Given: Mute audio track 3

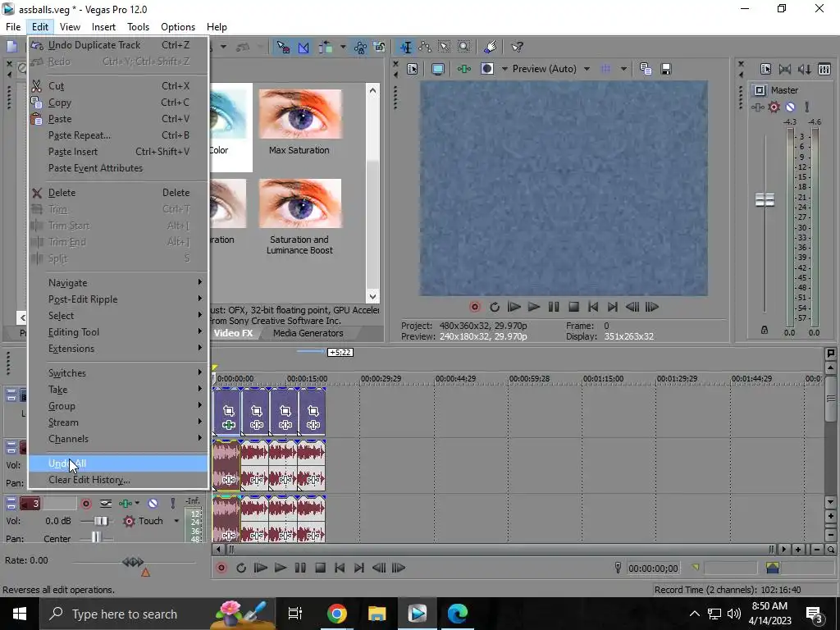Looking at the screenshot, I should (153, 504).
